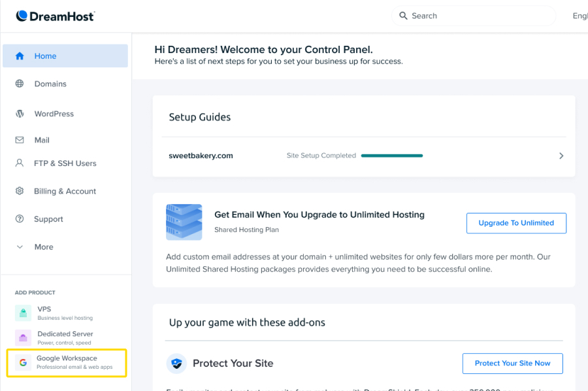588x391 pixels.
Task: Click the Domains globe icon
Action: pos(20,84)
